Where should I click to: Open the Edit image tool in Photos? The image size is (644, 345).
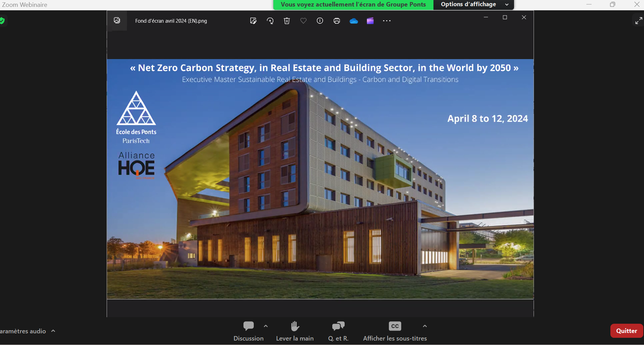tap(253, 21)
